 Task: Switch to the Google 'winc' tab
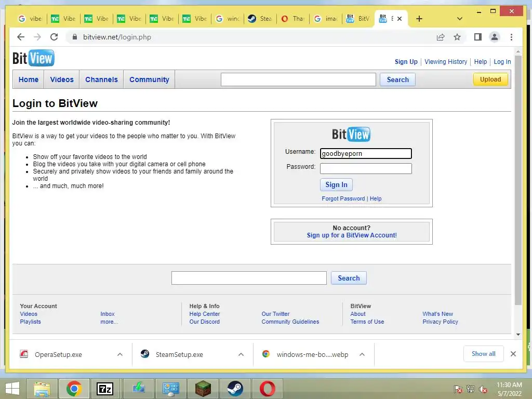pyautogui.click(x=228, y=19)
